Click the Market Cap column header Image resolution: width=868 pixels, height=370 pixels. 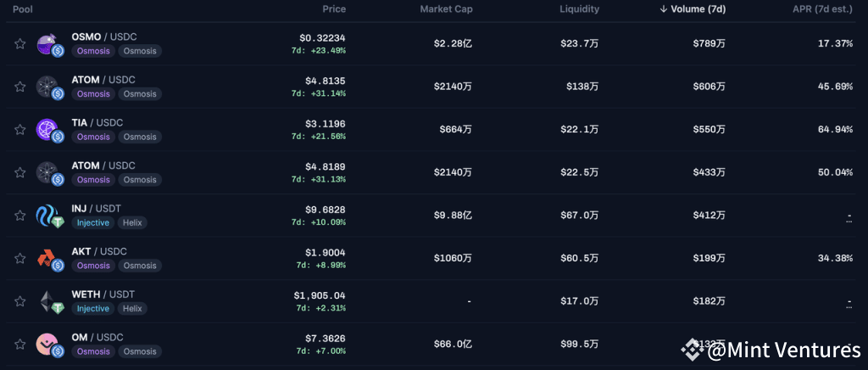pyautogui.click(x=446, y=9)
